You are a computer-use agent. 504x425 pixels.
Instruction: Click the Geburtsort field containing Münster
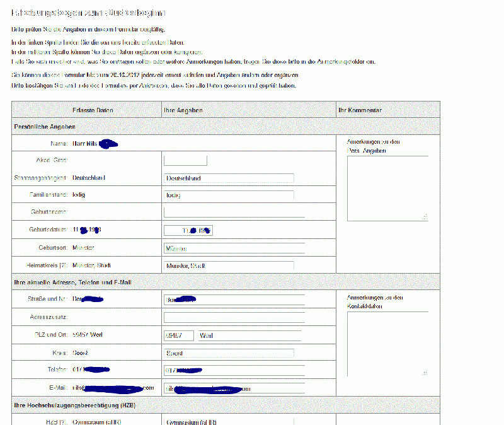click(x=234, y=248)
